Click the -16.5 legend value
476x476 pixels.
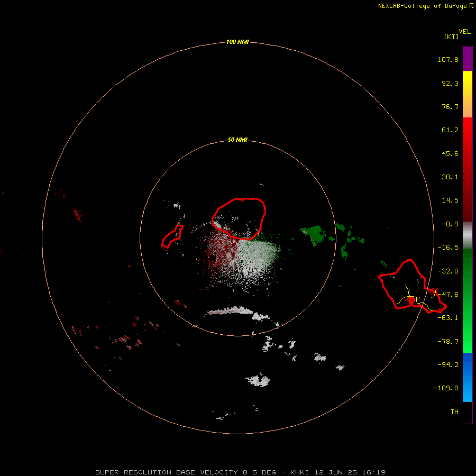[448, 248]
